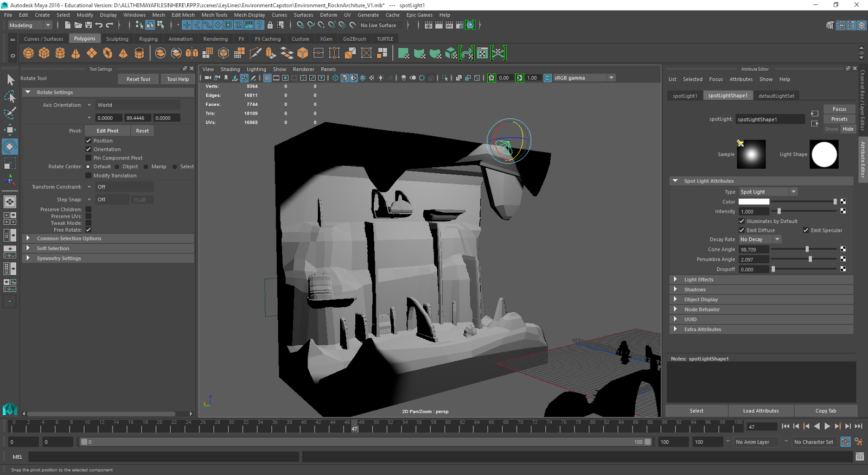Open the Mesh Tools menu

(x=214, y=15)
